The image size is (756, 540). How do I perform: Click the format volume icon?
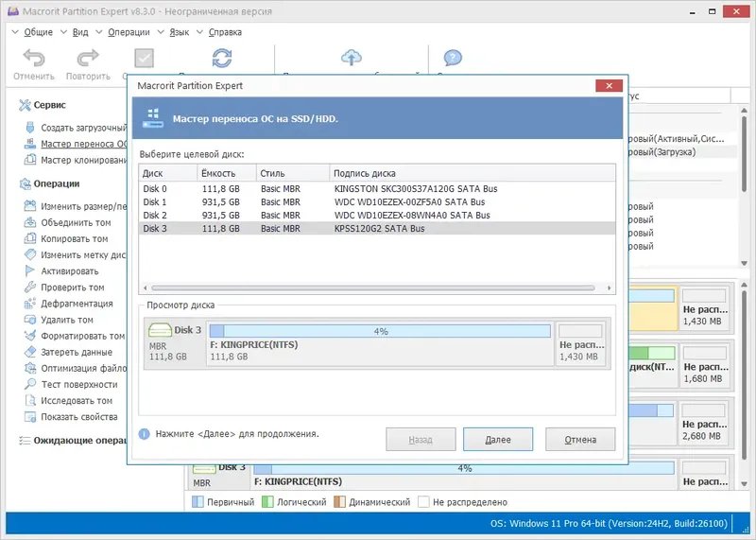[30, 336]
